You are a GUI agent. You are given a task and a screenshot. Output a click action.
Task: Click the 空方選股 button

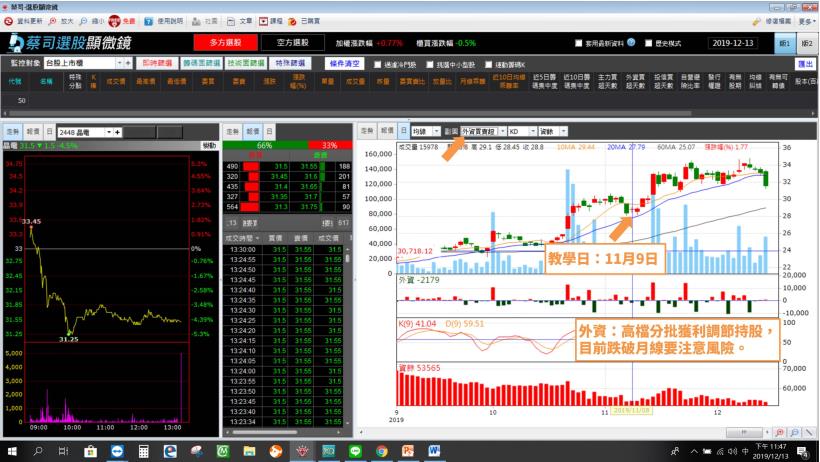click(x=292, y=42)
